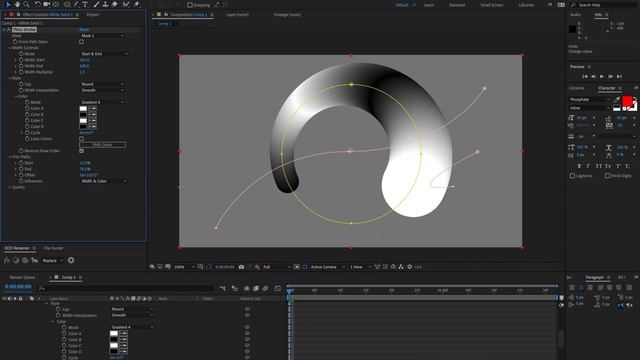Switch to the Paragraph tab

[595, 277]
